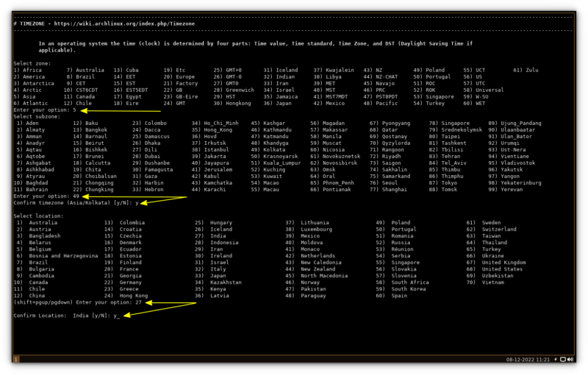Select zone entry 5) Asia in zone list
The width and height of the screenshot is (588, 375).
click(x=25, y=96)
